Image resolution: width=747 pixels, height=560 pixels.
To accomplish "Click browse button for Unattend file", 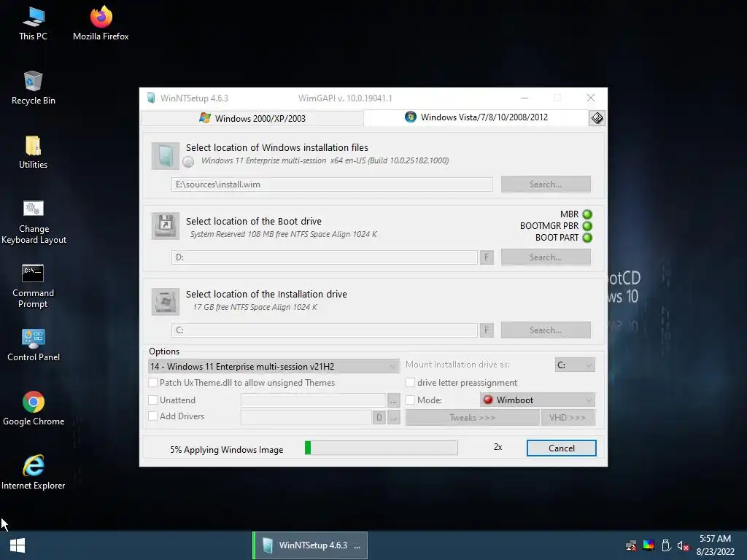I will [x=393, y=401].
